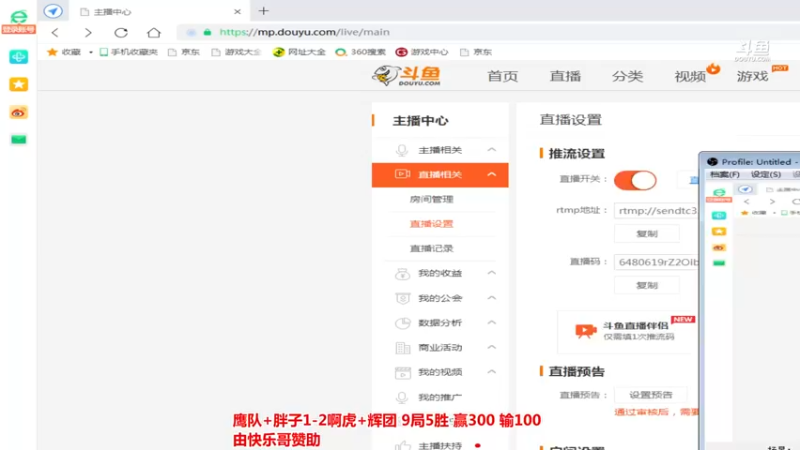Expand the 我的收益 section chevron
The image size is (800, 450).
pyautogui.click(x=491, y=272)
